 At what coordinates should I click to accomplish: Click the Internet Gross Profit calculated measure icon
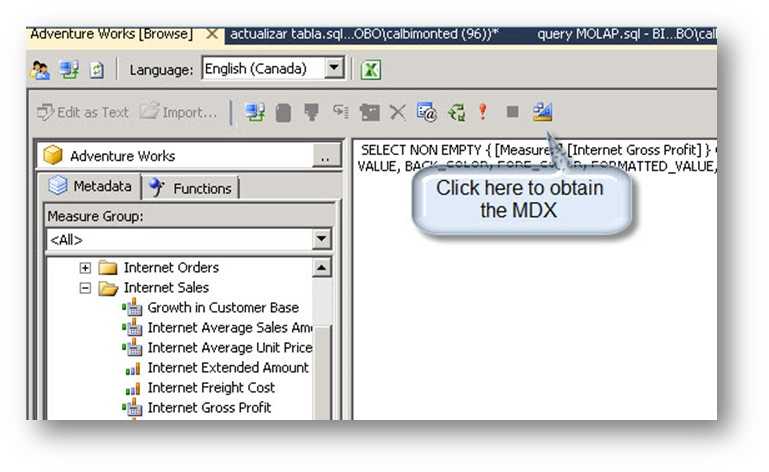pos(132,408)
